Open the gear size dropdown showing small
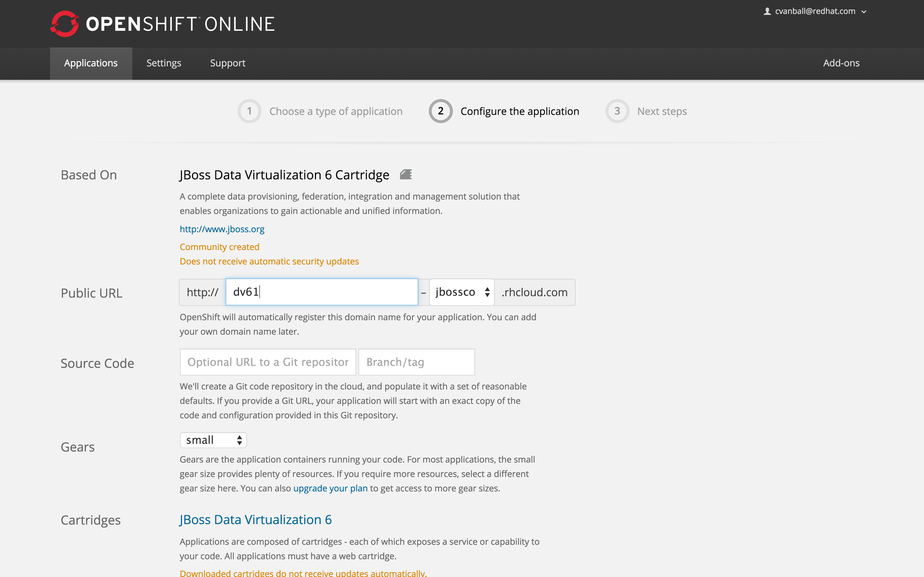Image resolution: width=924 pixels, height=577 pixels. tap(213, 440)
